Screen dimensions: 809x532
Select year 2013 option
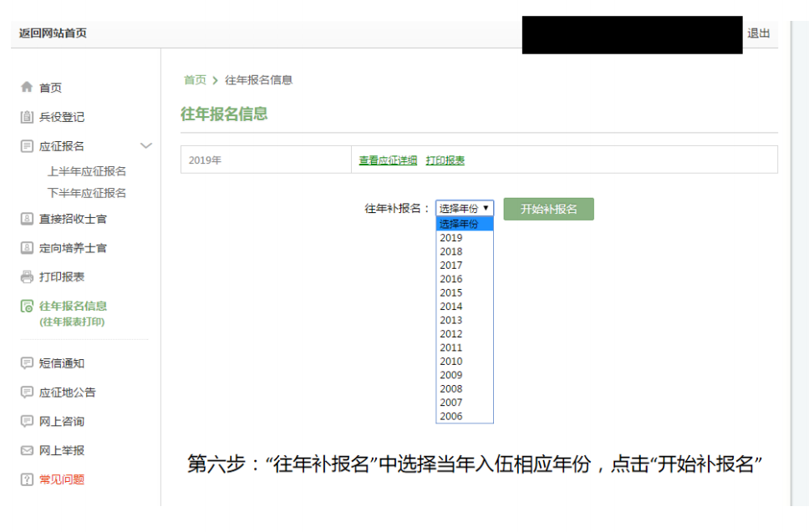pyautogui.click(x=465, y=320)
